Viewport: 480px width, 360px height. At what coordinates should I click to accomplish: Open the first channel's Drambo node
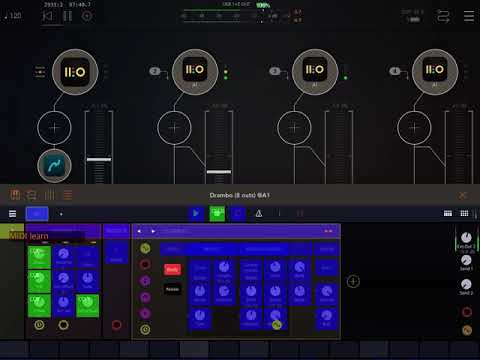(75, 72)
